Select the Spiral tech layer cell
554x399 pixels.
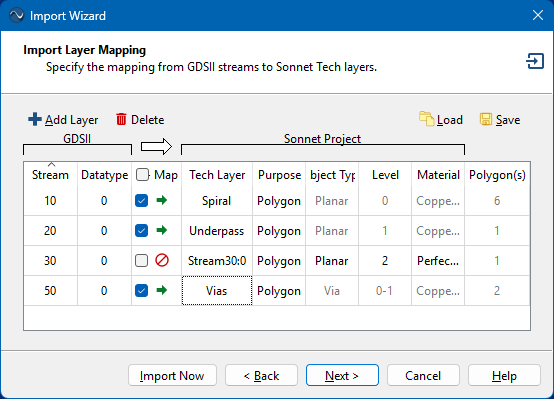pos(217,201)
